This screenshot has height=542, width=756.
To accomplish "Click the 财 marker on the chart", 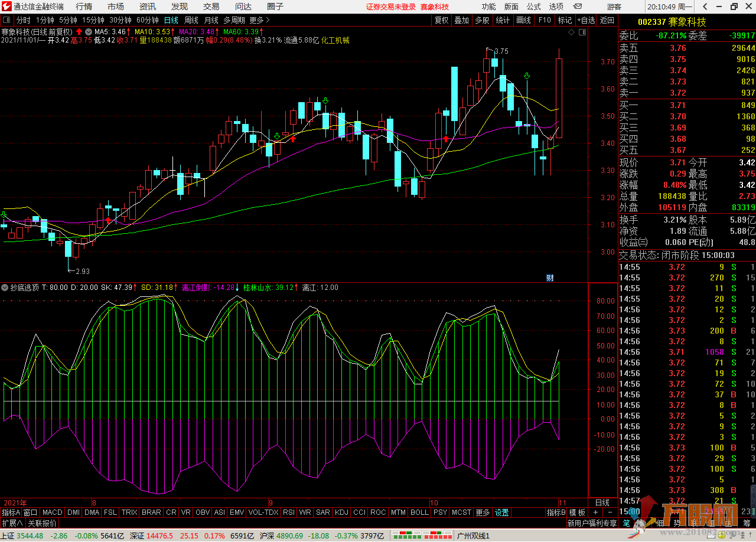I will 550,278.
